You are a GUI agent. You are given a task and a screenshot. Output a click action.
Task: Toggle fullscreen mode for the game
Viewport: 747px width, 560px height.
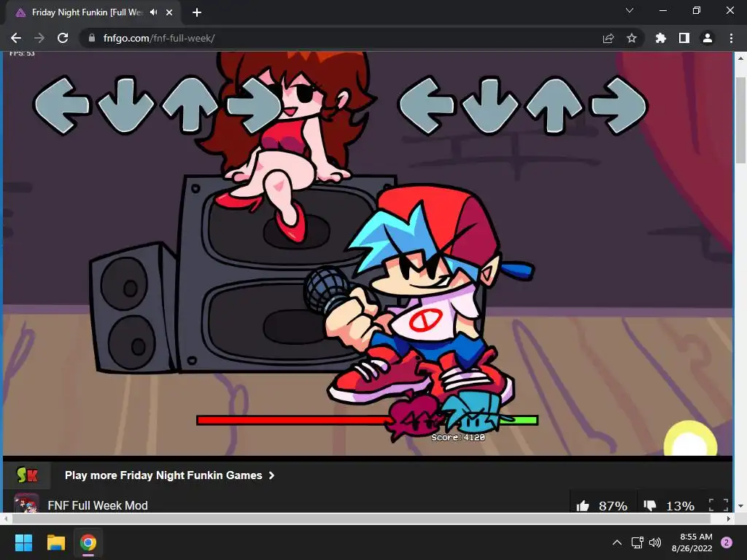pyautogui.click(x=719, y=505)
